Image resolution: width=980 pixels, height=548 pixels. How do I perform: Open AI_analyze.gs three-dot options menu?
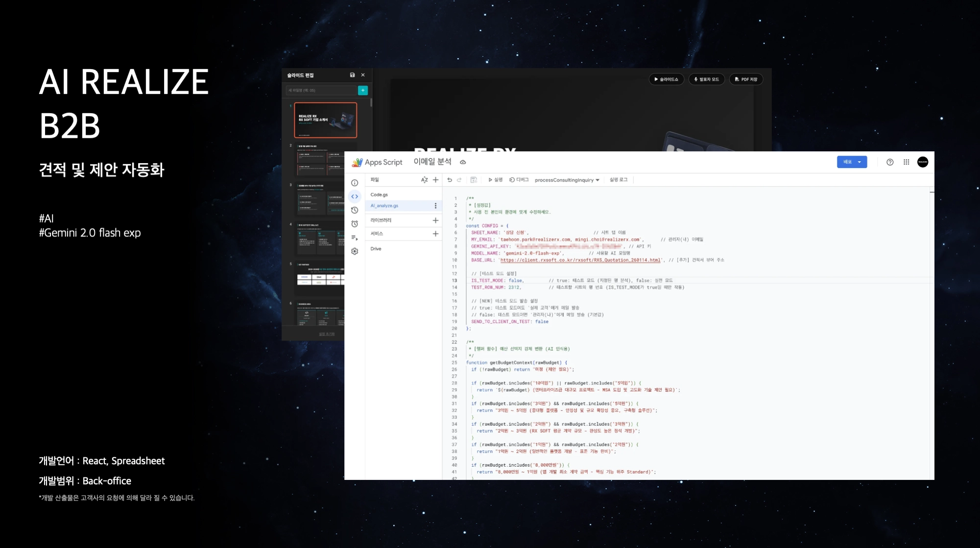[x=435, y=206]
